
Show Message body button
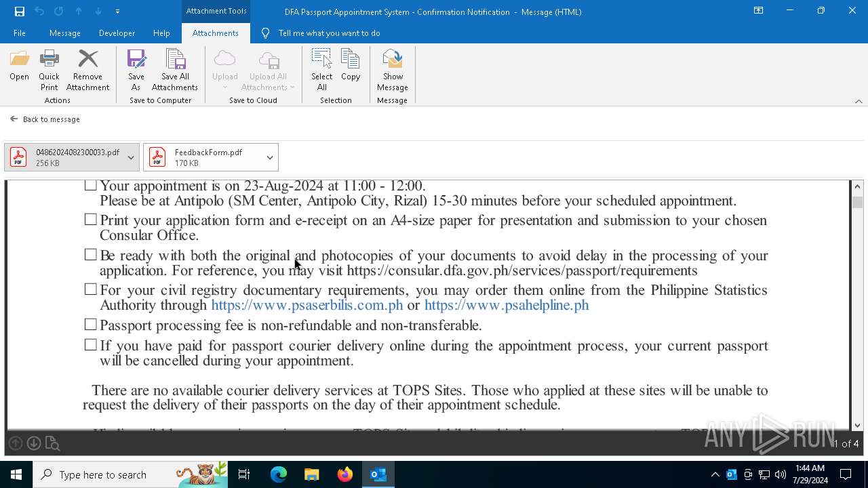393,70
